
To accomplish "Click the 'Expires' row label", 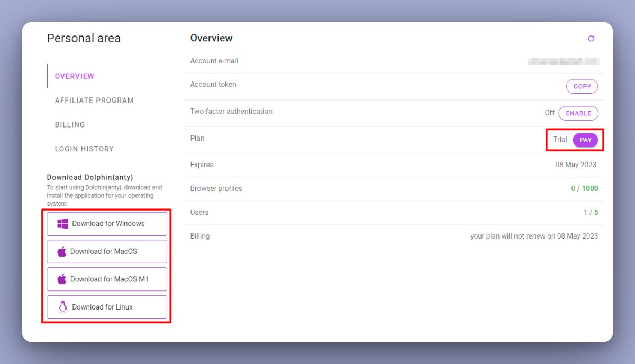I will [x=202, y=165].
